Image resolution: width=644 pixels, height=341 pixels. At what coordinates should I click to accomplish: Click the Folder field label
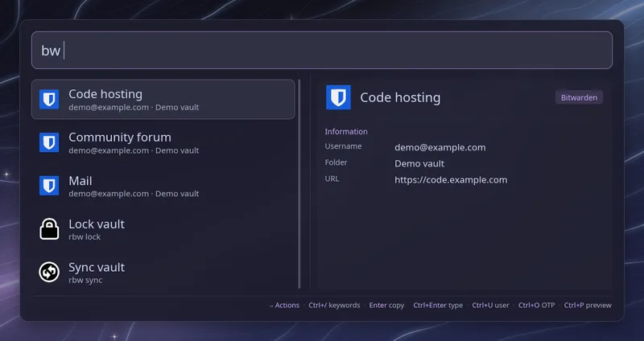336,162
